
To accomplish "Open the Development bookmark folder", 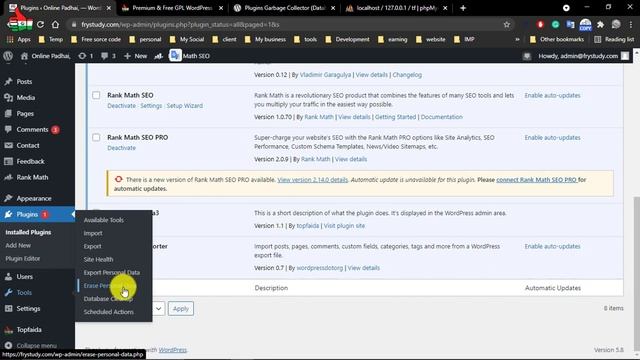I will [x=347, y=40].
